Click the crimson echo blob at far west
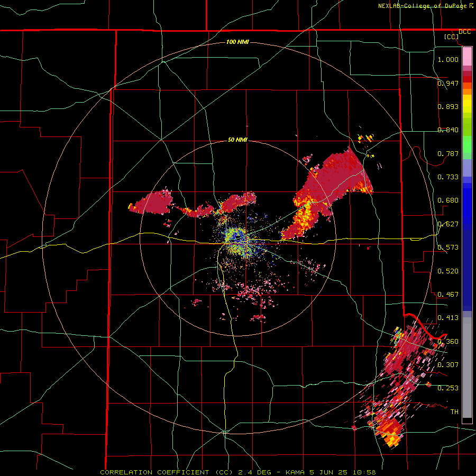This screenshot has height=476, width=476. click(x=154, y=203)
